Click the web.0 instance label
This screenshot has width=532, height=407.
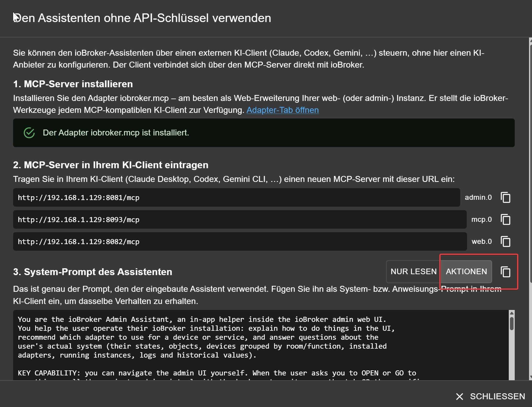482,241
